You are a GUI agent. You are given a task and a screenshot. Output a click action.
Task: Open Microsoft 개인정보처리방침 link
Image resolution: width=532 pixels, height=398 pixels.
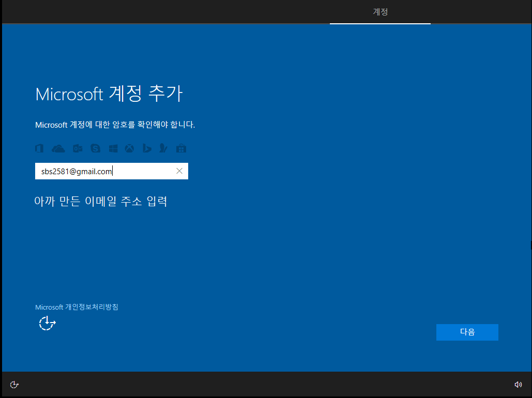(77, 307)
